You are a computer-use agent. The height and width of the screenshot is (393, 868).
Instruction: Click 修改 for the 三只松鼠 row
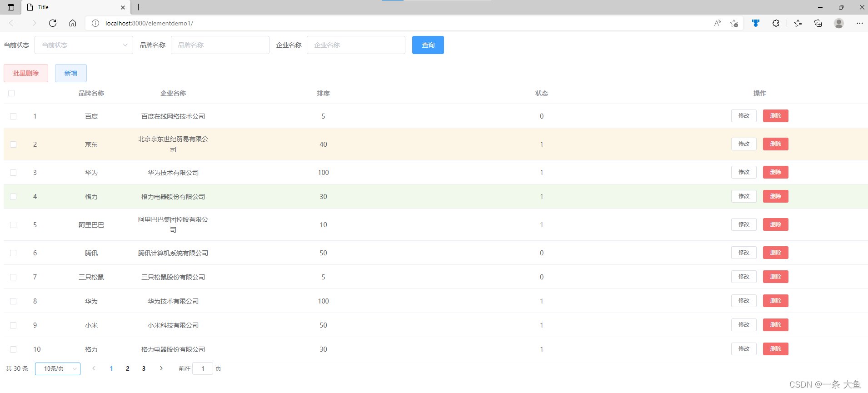coord(744,277)
